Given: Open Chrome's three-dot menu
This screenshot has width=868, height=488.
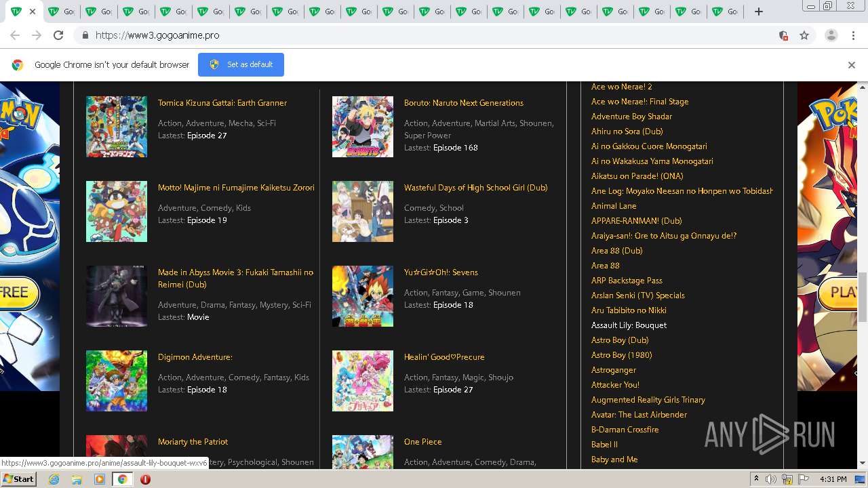Looking at the screenshot, I should (854, 35).
